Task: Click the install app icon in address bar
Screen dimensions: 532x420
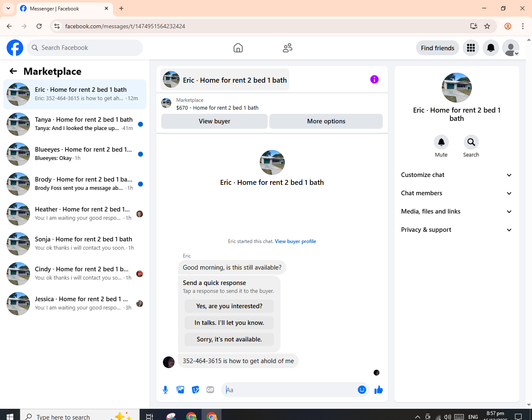Action: tap(474, 26)
